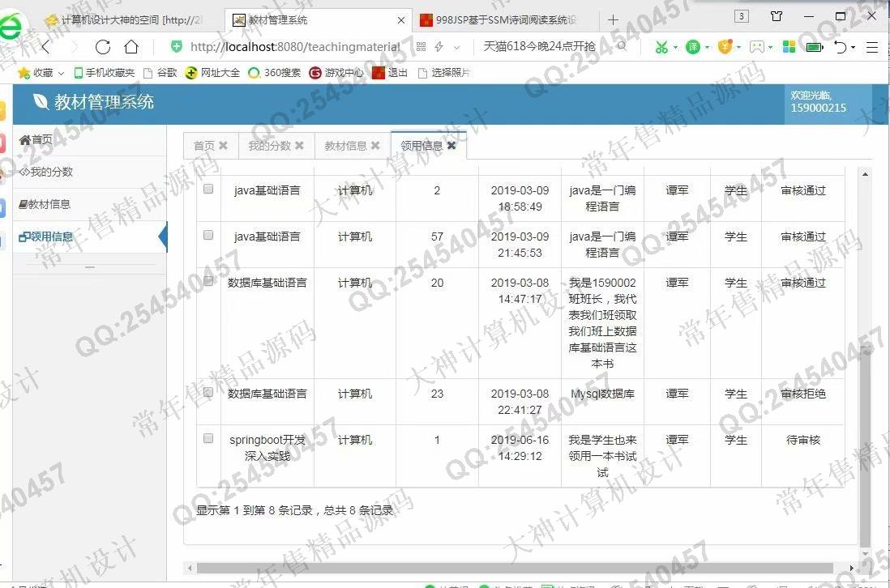Open the green scissors screenshot tool
The height and width of the screenshot is (588, 890).
click(661, 47)
